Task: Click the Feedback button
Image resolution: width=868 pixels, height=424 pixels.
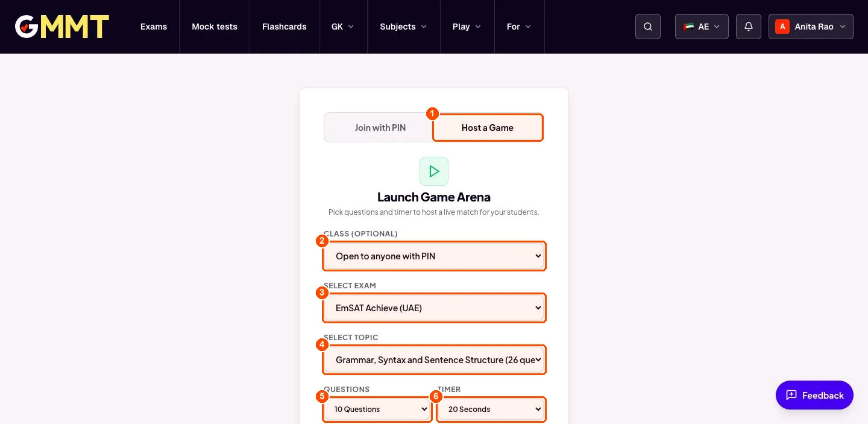Action: click(x=814, y=395)
